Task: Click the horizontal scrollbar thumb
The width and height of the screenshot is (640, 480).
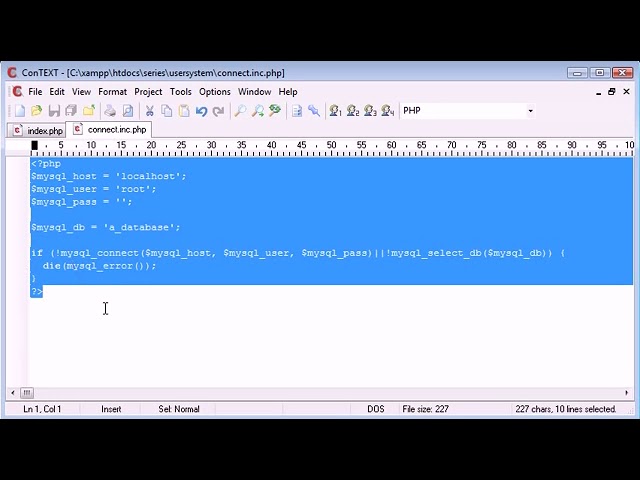Action: (27, 393)
